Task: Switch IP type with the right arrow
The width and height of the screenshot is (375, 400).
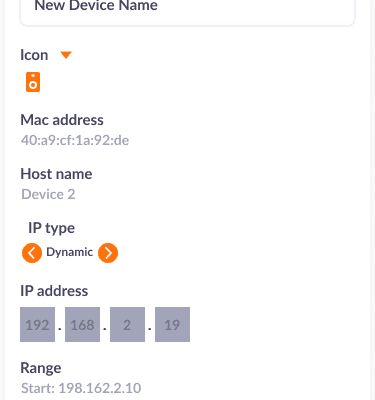Action: tap(108, 253)
